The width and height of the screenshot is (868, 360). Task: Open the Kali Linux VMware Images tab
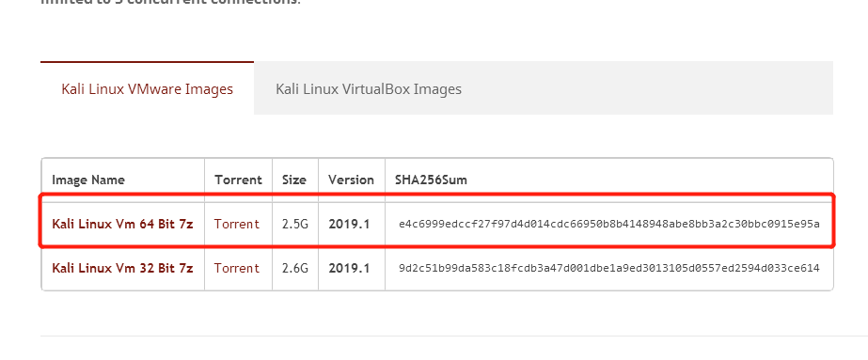[x=148, y=88]
